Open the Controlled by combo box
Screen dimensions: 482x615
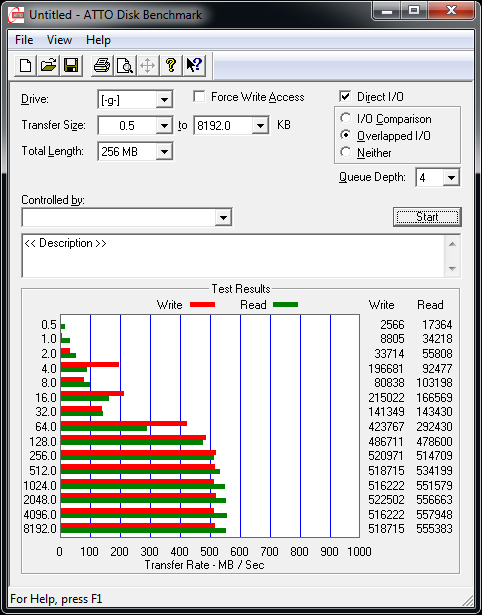click(127, 217)
